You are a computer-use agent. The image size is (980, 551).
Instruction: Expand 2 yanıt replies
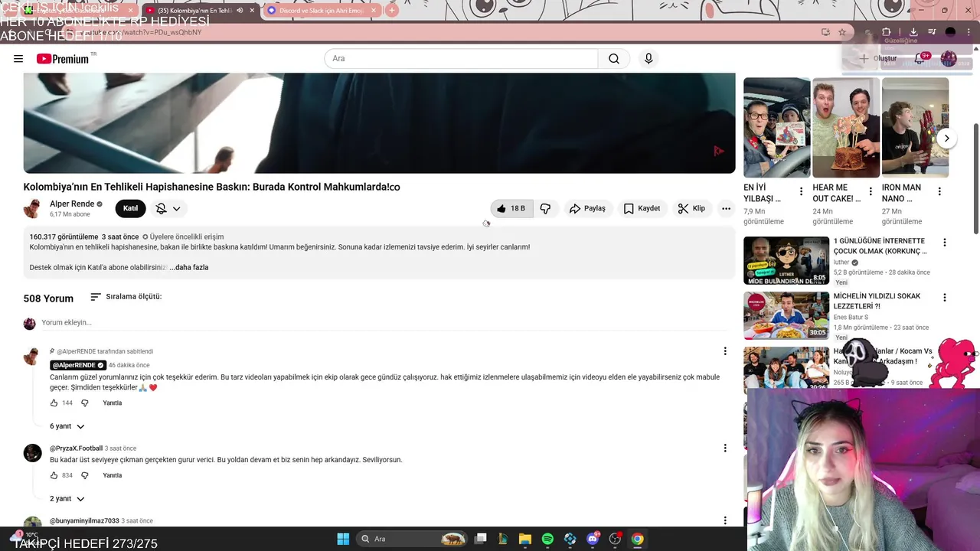[x=67, y=499]
